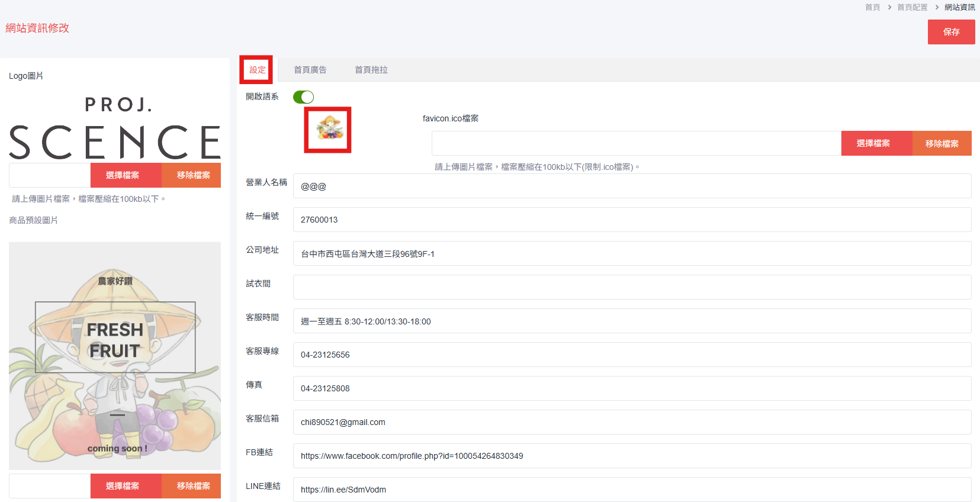This screenshot has width=980, height=502.
Task: Click the Logo 100kb upload hint text
Action: [89, 199]
